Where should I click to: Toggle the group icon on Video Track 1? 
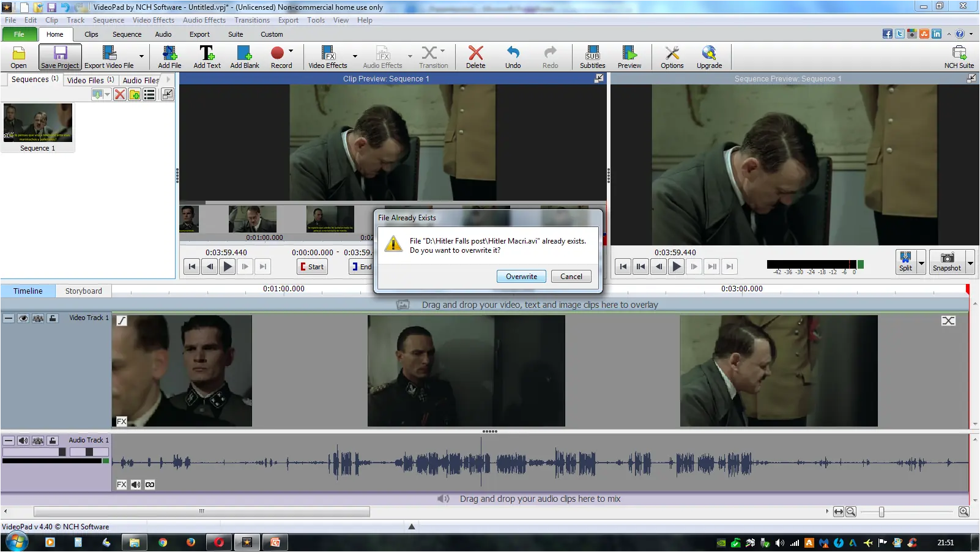[x=38, y=318]
